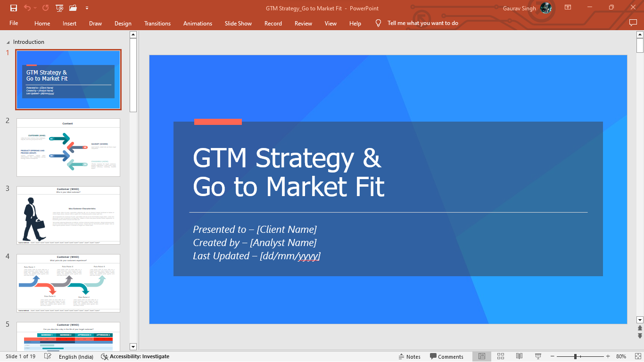
Task: Click the 80% zoom level
Action: (x=621, y=357)
